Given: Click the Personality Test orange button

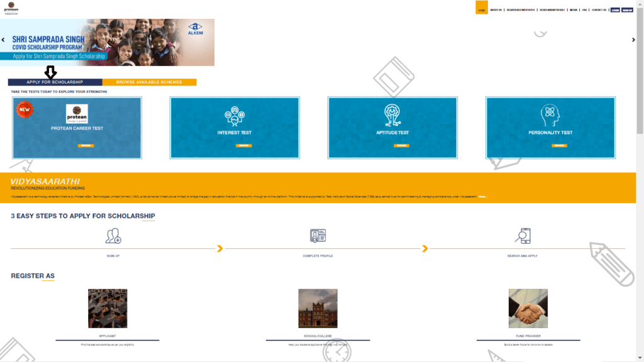Looking at the screenshot, I should [x=559, y=146].
